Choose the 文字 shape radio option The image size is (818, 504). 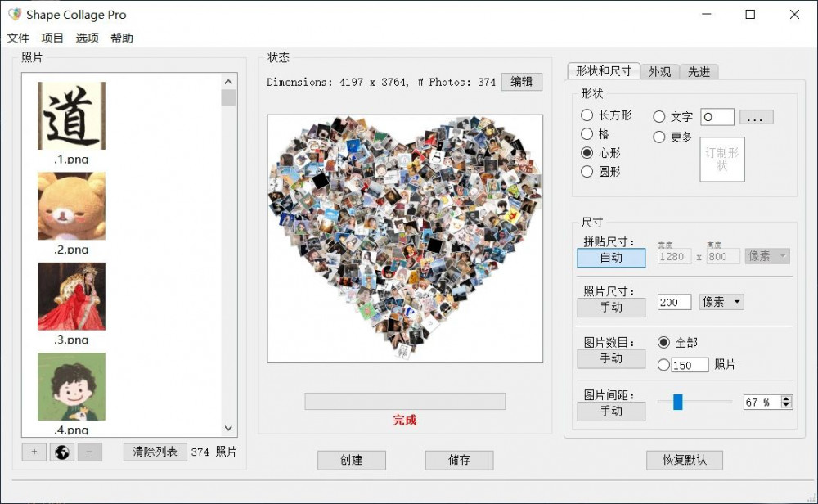[x=659, y=117]
